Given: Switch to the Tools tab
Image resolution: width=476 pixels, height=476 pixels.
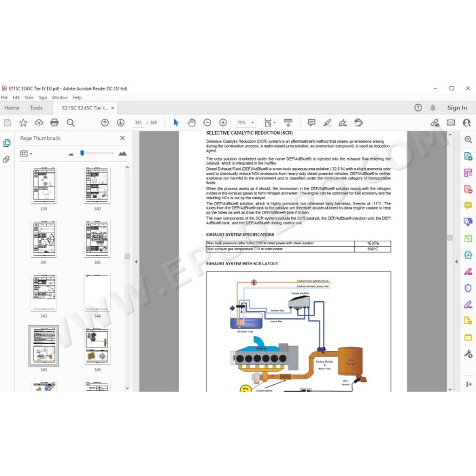Looking at the screenshot, I should pos(36,107).
